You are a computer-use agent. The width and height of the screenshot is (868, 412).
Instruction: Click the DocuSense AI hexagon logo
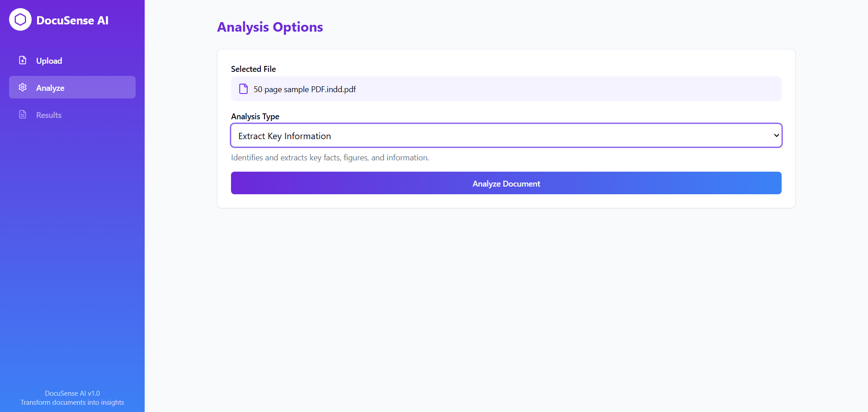[x=20, y=19]
